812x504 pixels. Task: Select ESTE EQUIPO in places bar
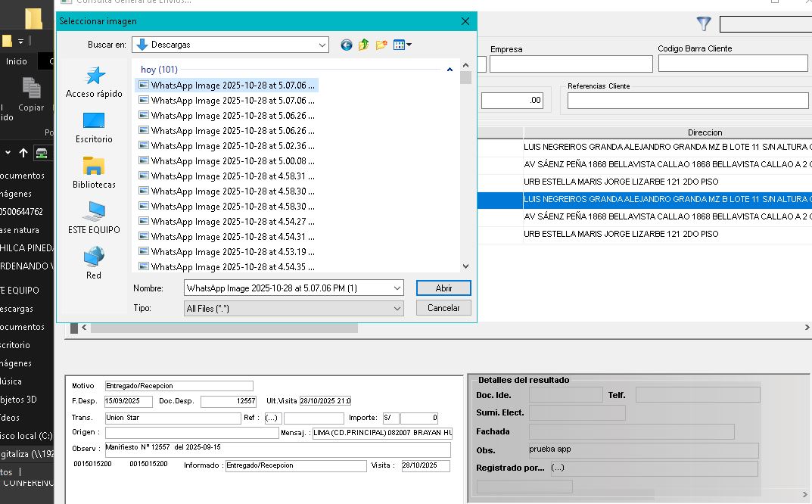(x=94, y=218)
